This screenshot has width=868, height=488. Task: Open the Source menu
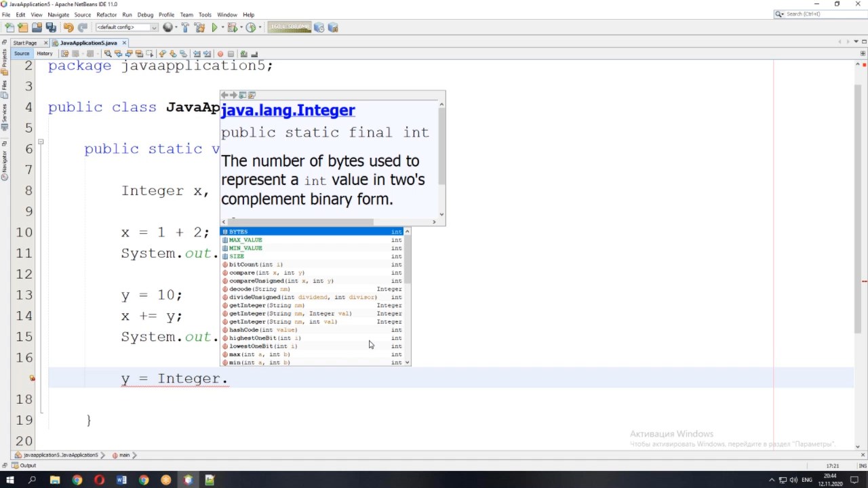[83, 14]
